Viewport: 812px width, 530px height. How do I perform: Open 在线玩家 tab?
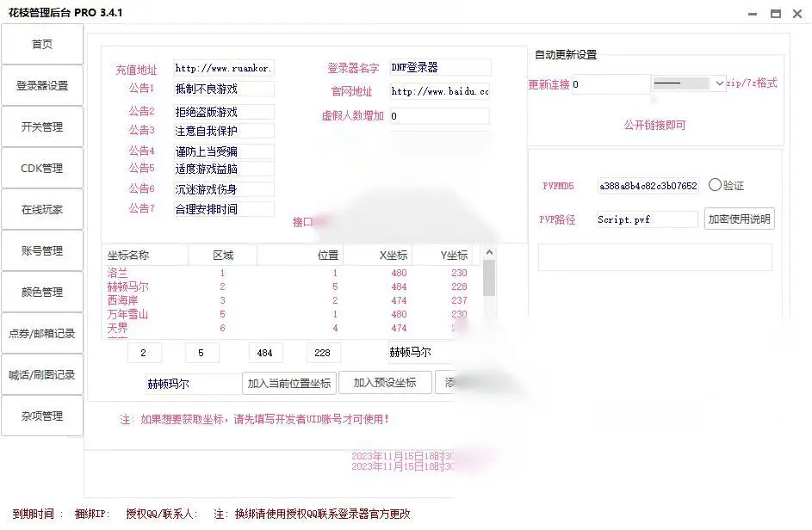pos(42,209)
